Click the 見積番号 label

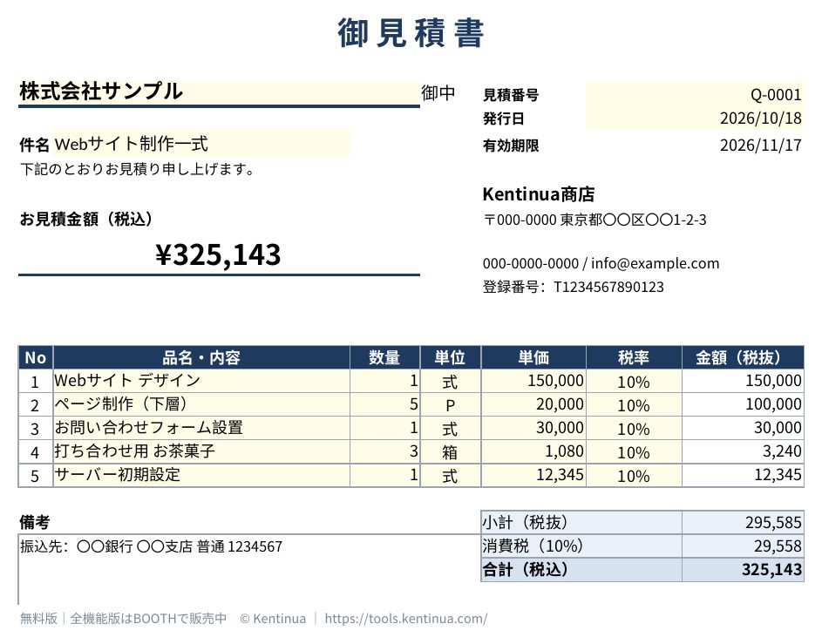tap(511, 95)
